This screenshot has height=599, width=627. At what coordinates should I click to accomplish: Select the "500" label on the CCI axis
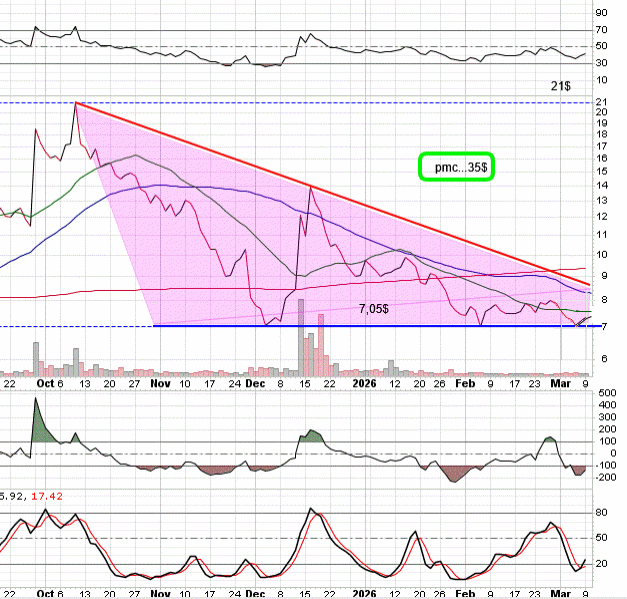pyautogui.click(x=604, y=393)
